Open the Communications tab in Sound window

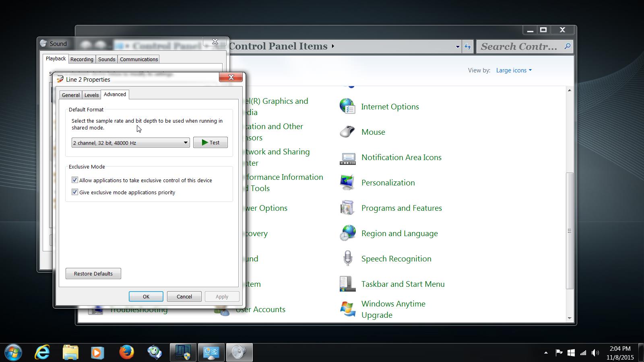coord(139,59)
